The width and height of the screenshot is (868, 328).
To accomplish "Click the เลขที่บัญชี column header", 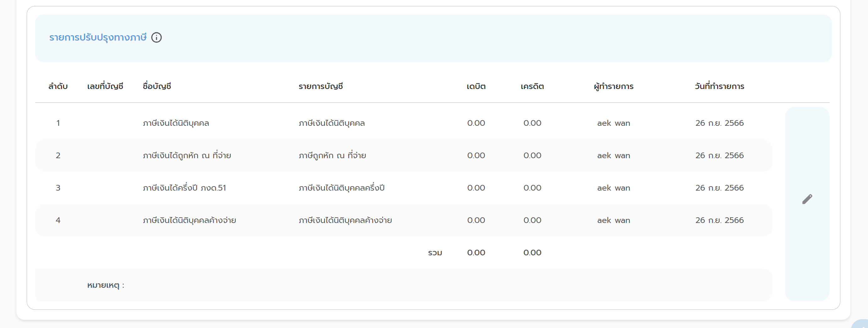I will (x=105, y=86).
